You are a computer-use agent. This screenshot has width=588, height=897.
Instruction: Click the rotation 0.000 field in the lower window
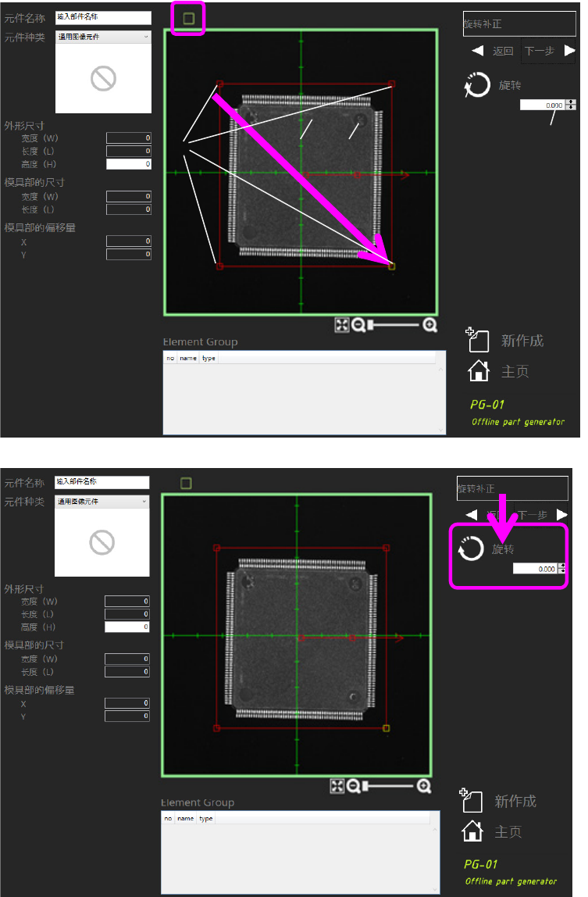[x=535, y=568]
